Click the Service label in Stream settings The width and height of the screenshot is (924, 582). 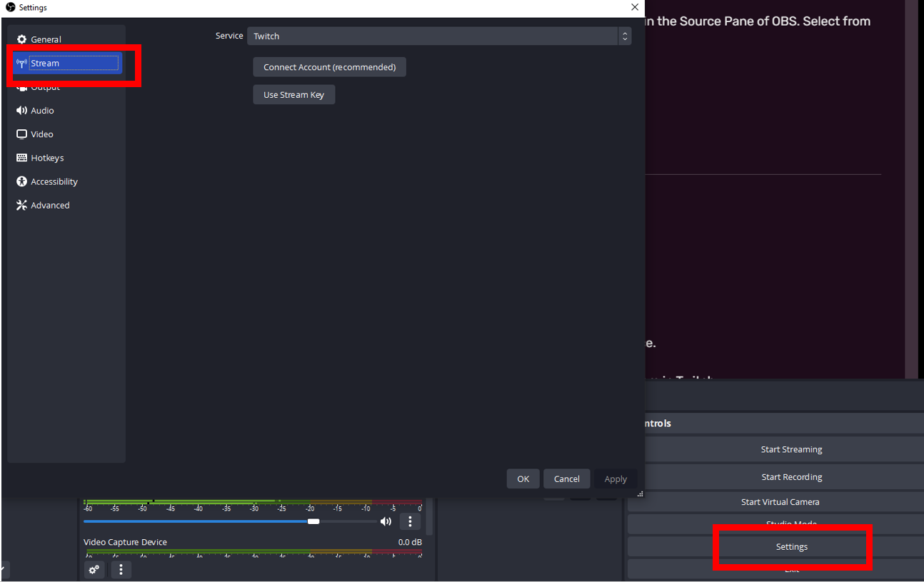click(x=229, y=36)
